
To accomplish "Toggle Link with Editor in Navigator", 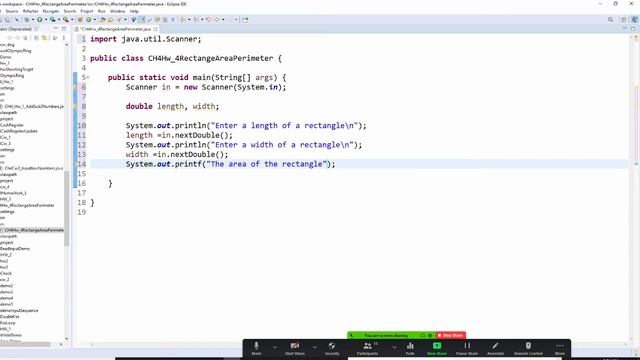I will coord(44,38).
